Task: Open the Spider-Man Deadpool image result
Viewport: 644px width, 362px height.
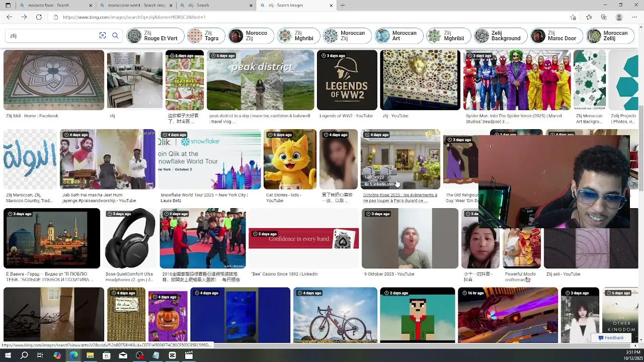Action: (517, 80)
